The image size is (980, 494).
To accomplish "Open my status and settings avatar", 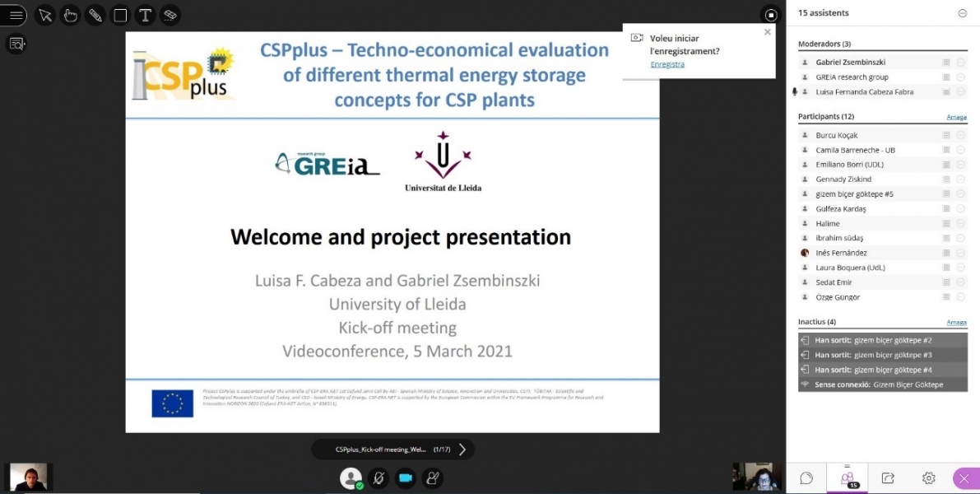I will pyautogui.click(x=351, y=478).
